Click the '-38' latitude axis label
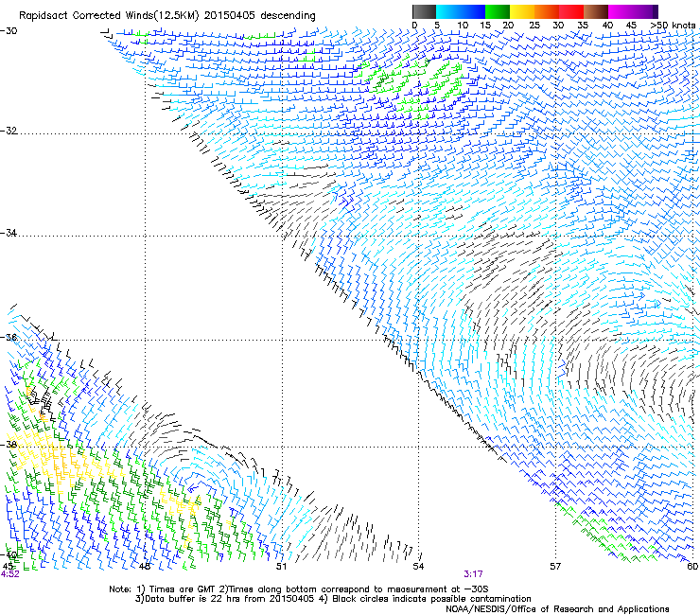 click(9, 445)
